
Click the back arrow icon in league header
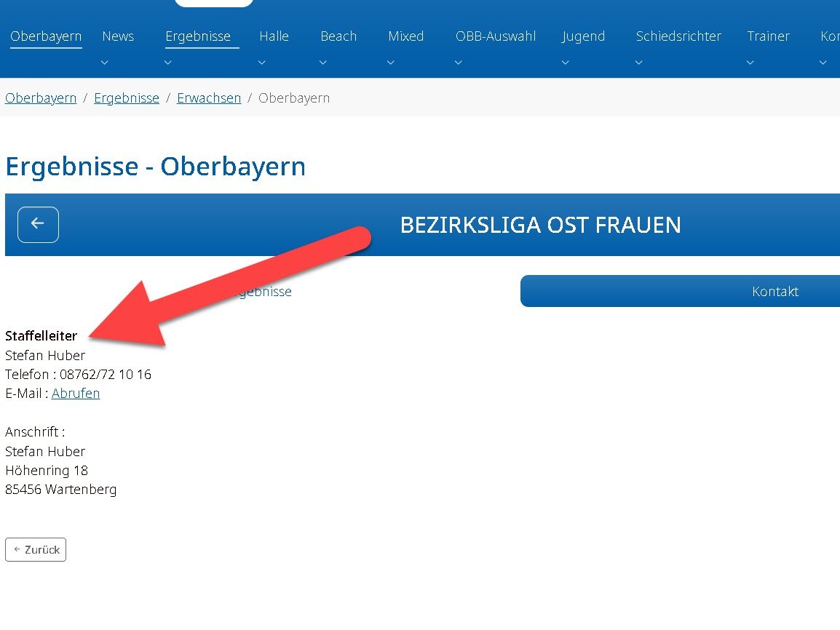[38, 224]
